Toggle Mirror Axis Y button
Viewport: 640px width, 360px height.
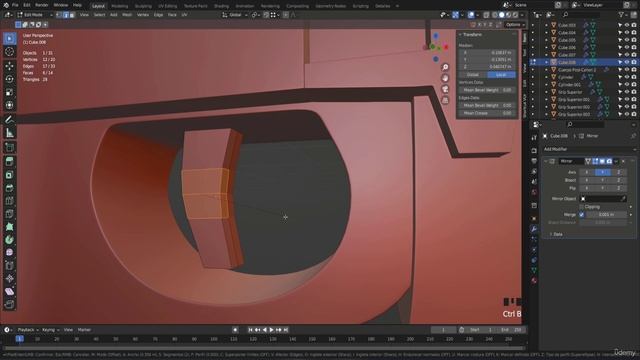click(x=602, y=172)
